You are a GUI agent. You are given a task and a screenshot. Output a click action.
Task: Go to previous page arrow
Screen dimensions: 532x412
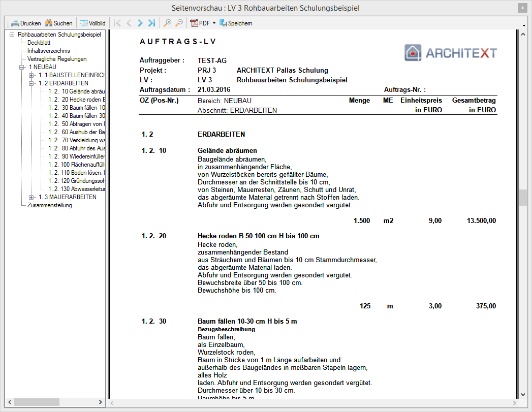tap(129, 23)
